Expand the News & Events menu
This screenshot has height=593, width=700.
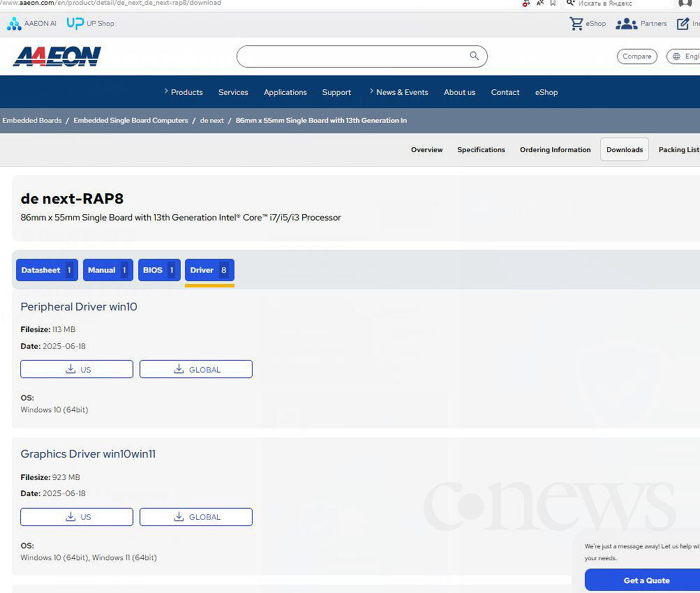pos(402,92)
